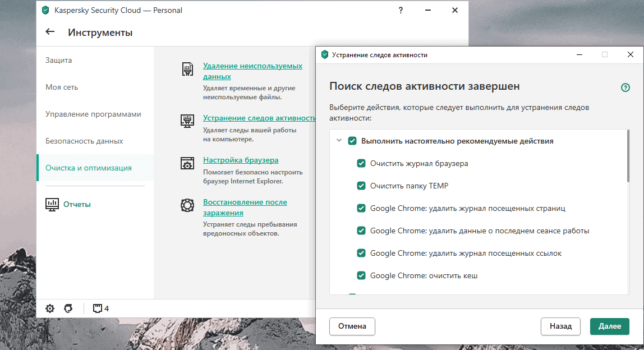Uncheck Chrome удалить журнал посещенных страниц
This screenshot has height=350, width=644.
point(361,208)
